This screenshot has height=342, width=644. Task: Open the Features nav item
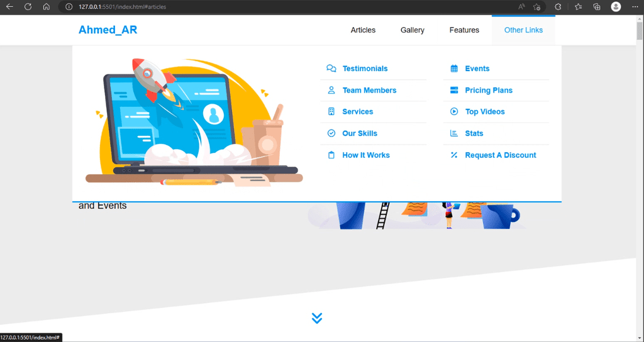click(x=464, y=30)
